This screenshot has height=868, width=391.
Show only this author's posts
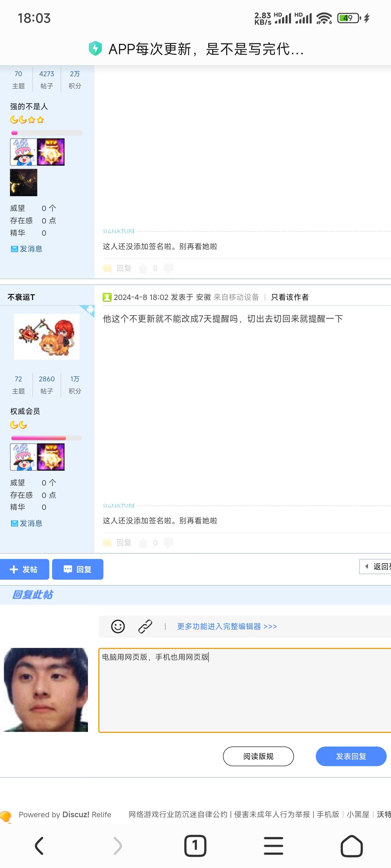[290, 297]
